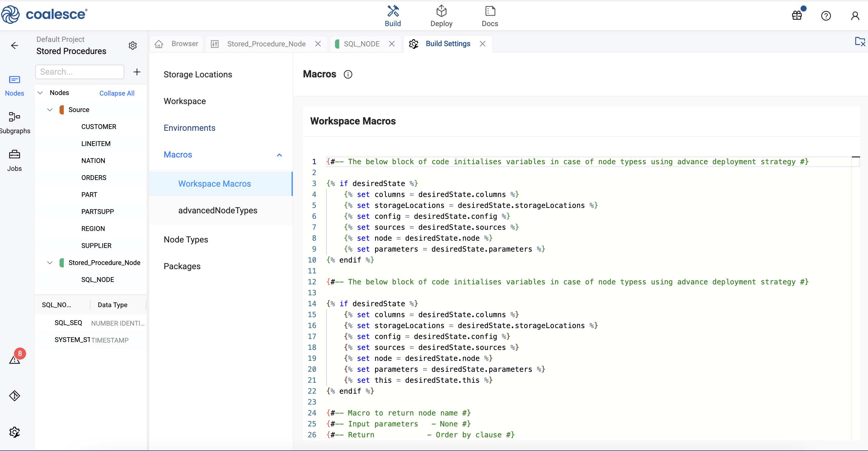Open the help question mark icon
This screenshot has height=451, width=868.
(x=826, y=15)
